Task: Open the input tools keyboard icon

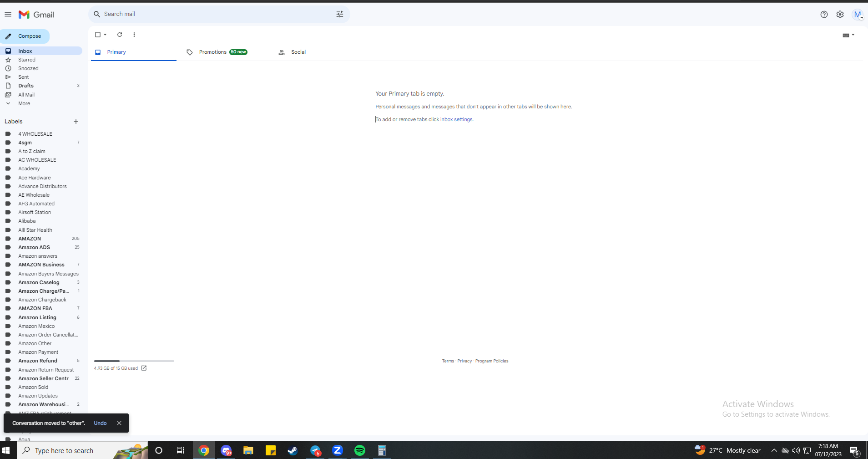Action: 846,35
